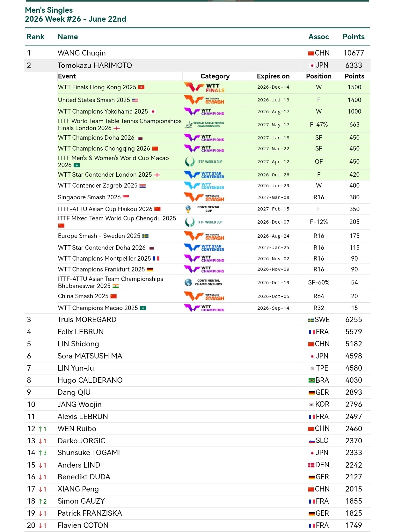394x532 pixels.
Task: Click Continental Cup logo in Asian Cup Haikou row
Action: (203, 209)
